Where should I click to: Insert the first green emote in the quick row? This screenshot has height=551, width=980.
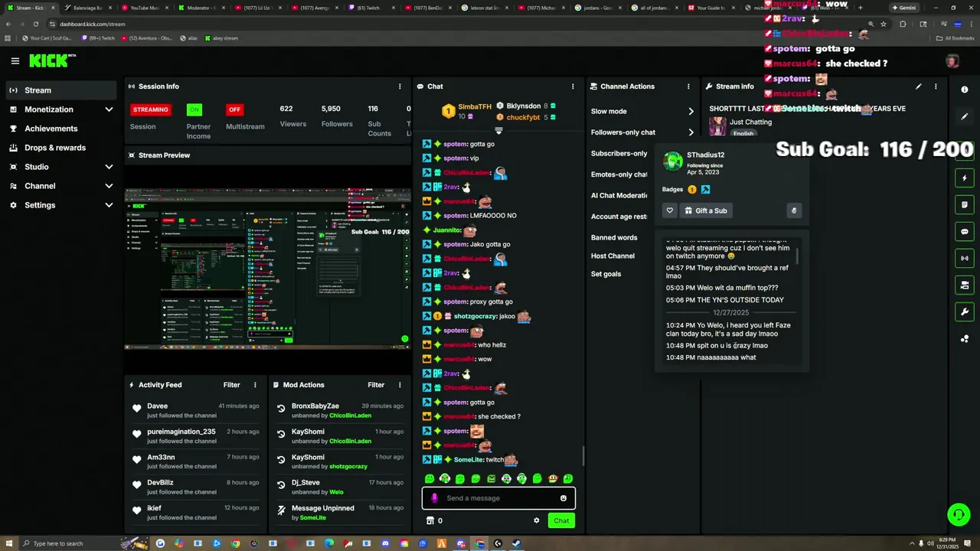click(x=430, y=479)
